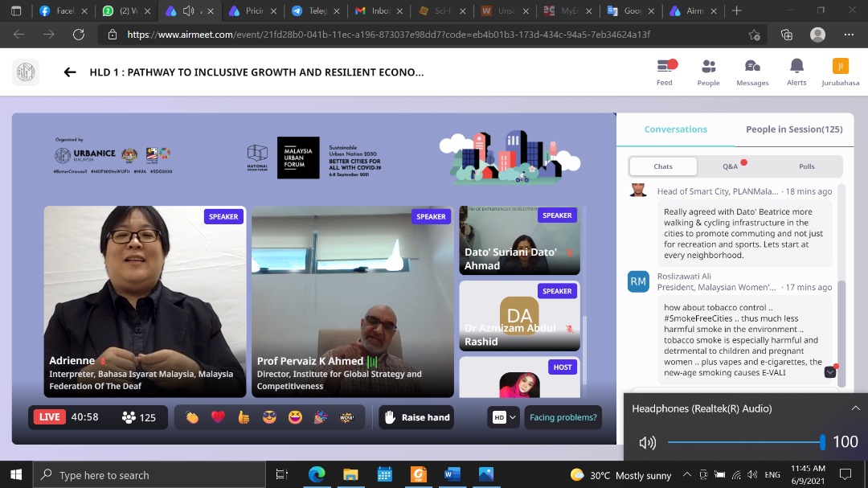This screenshot has width=868, height=488.
Task: Click the Facing problems? link
Action: 563,417
